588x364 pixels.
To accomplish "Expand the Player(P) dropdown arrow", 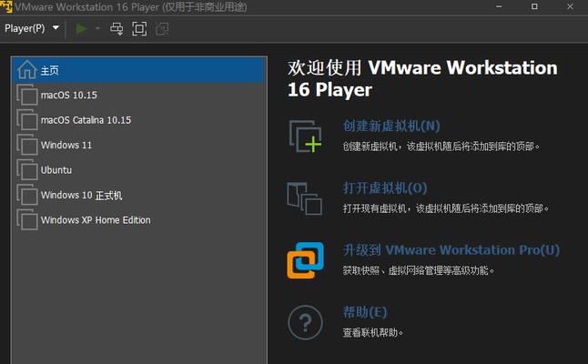I will 56,27.
